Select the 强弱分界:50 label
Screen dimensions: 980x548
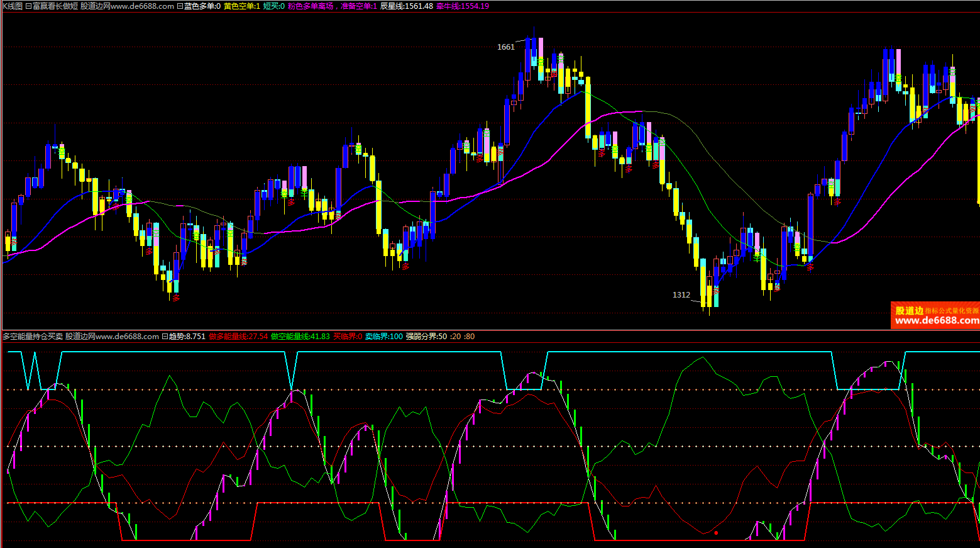pos(426,337)
